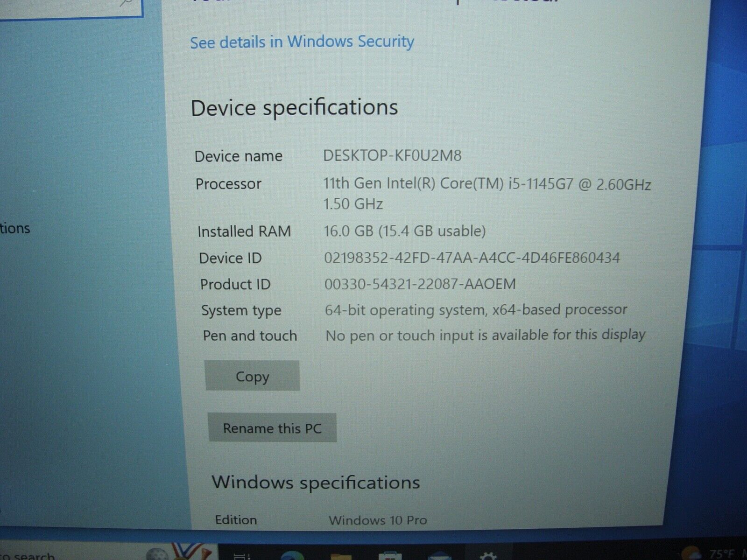
Task: Click the Windows specifications heading
Action: click(x=316, y=482)
